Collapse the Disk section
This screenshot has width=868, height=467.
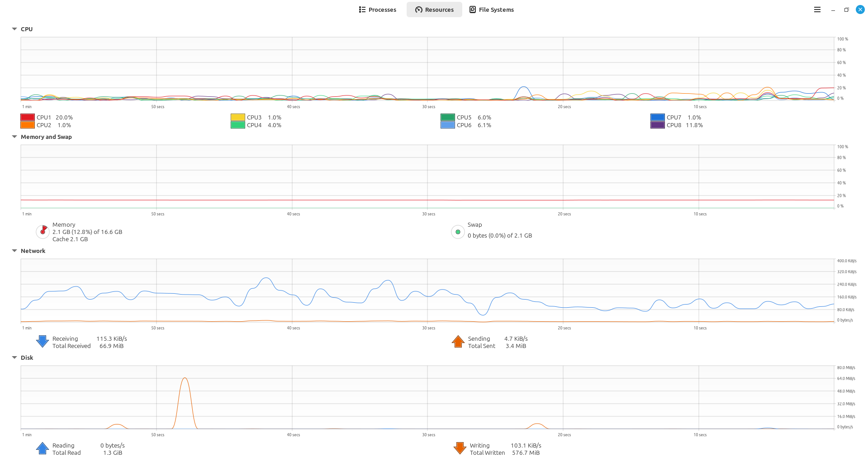tap(14, 357)
